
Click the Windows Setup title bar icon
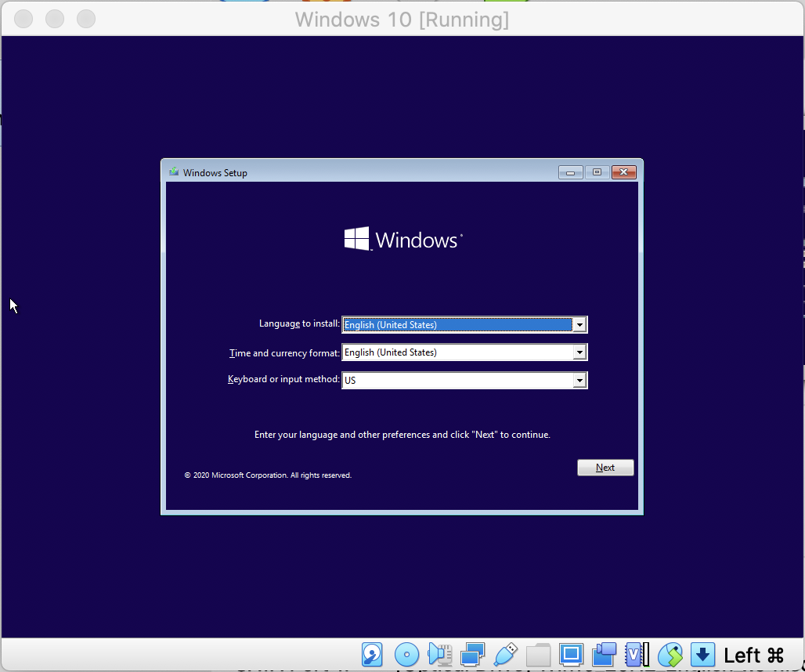[174, 172]
